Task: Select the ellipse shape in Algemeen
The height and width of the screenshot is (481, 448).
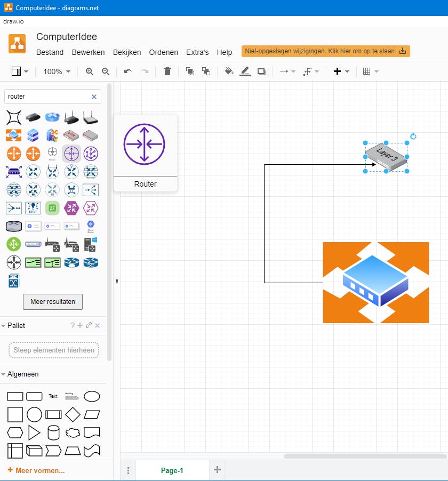Action: 92,396
